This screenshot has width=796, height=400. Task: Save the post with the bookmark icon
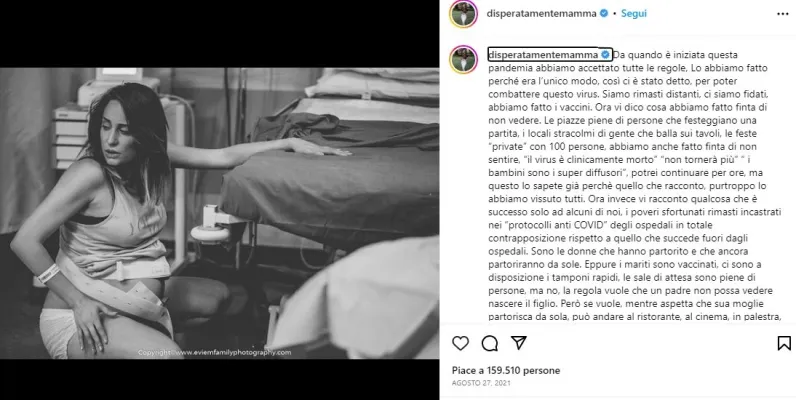(784, 344)
